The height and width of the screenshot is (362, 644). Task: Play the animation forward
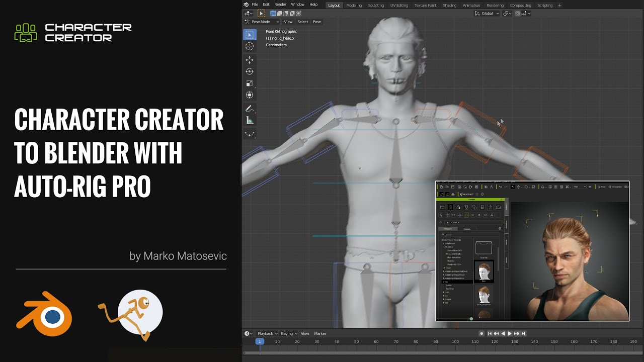click(510, 333)
